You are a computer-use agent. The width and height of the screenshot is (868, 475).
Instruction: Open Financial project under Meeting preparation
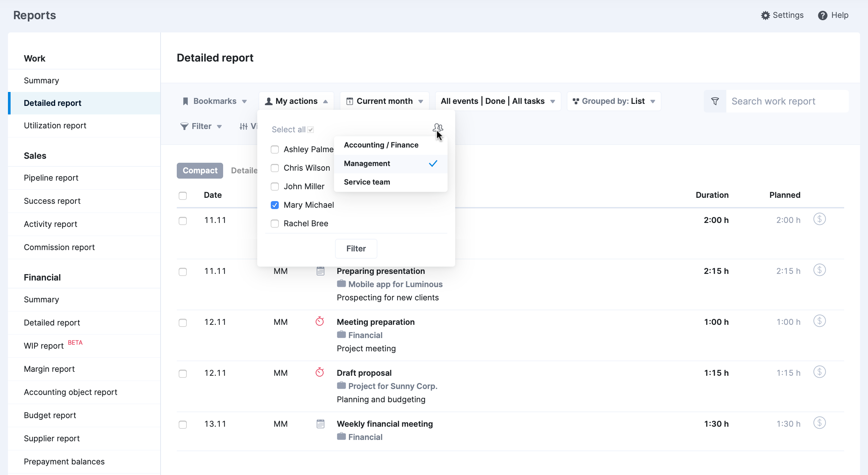365,335
